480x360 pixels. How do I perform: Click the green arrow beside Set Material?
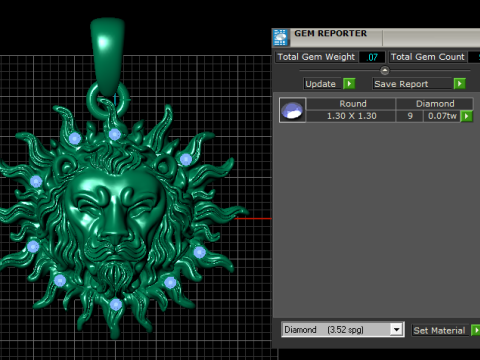pos(476,330)
